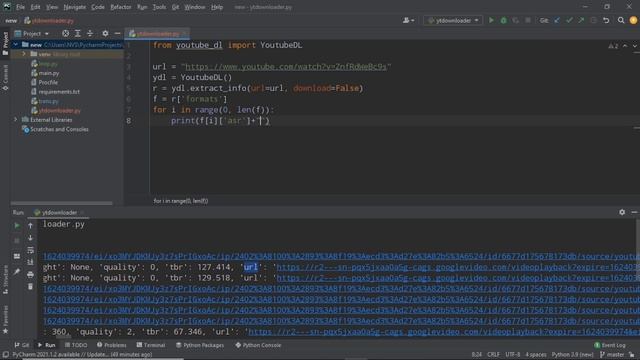
Task: Open the Tools menu
Action: (x=159, y=7)
